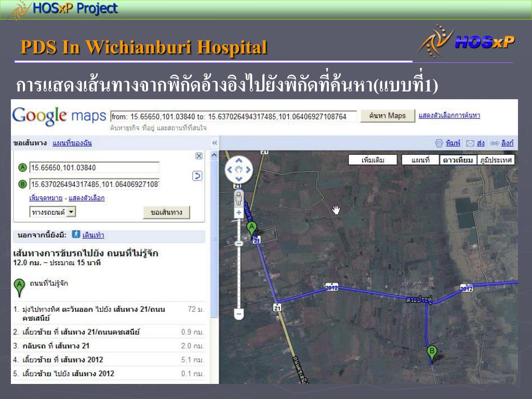Pan map left with the left arrow
Viewport: 532px width, 399px height.
(x=230, y=170)
